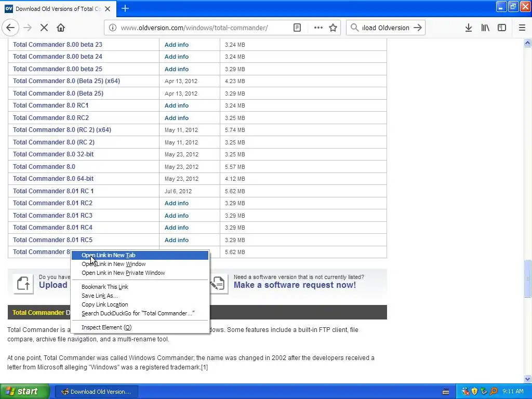Open the Windows start button
Screen dimensions: 532x399
point(24,392)
